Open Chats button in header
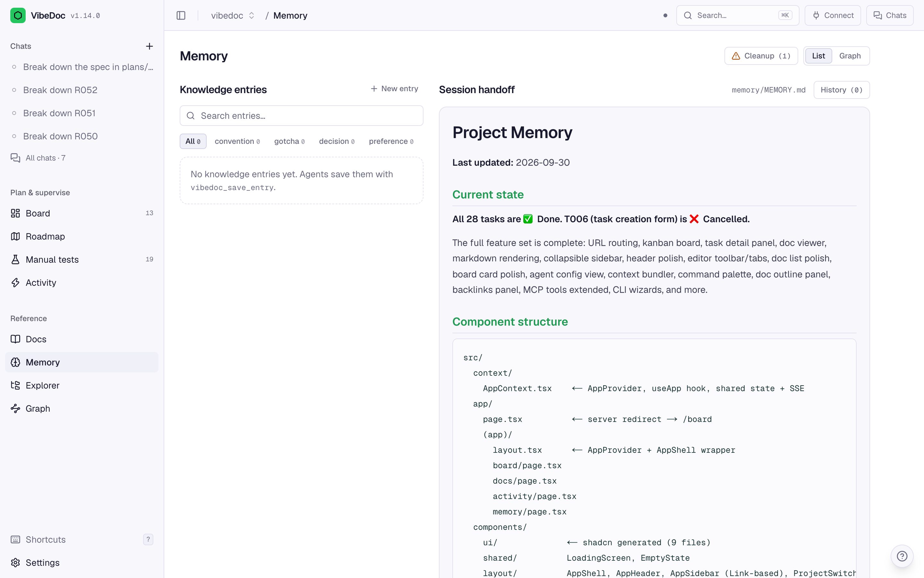Image resolution: width=924 pixels, height=578 pixels. (x=890, y=15)
